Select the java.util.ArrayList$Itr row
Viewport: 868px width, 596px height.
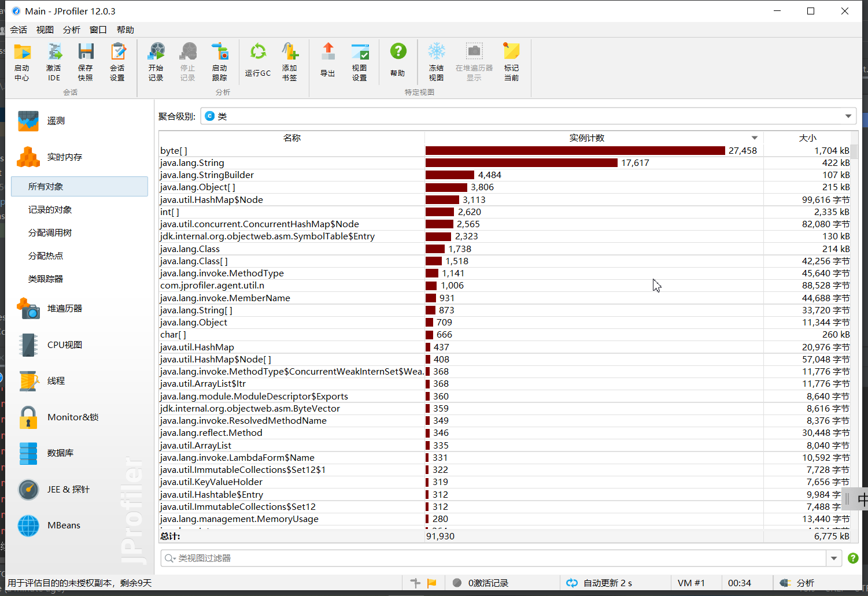[504, 384]
